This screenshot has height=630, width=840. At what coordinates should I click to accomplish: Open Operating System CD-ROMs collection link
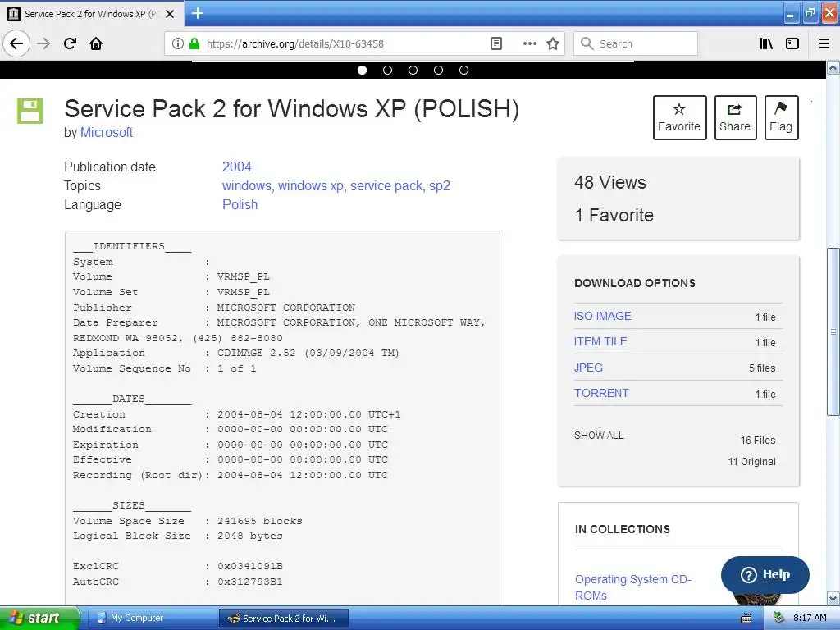pyautogui.click(x=632, y=587)
